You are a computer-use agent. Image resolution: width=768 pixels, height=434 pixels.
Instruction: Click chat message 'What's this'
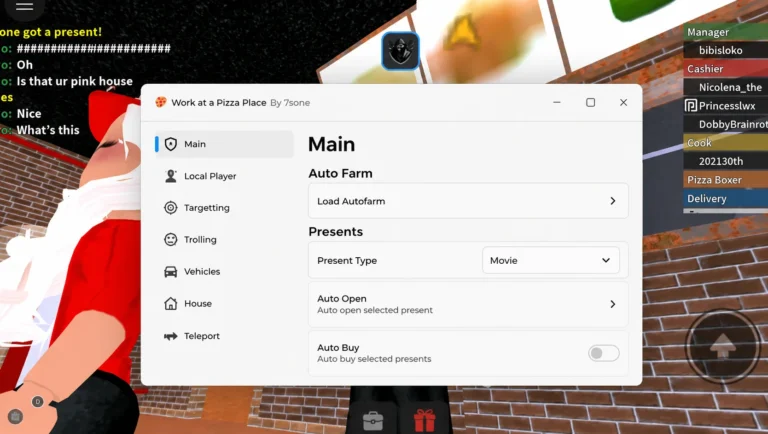tap(48, 130)
